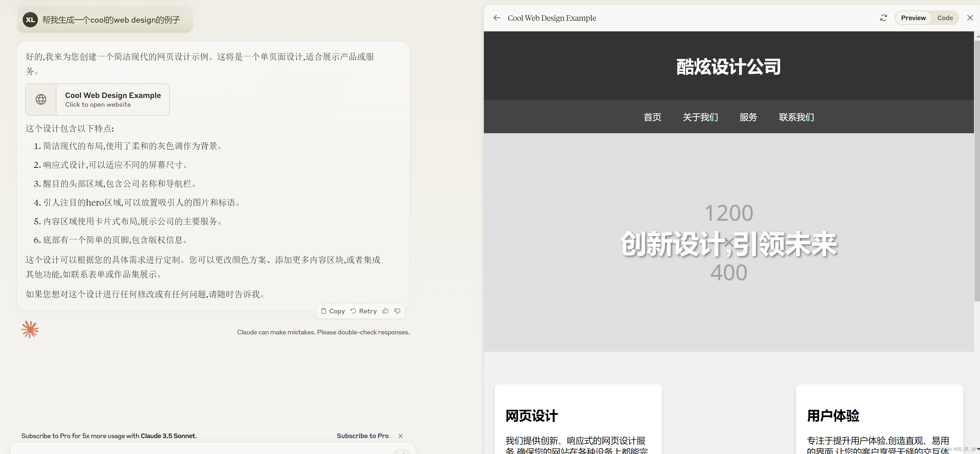The height and width of the screenshot is (454, 980).
Task: Click 关于我们 in the preview navigation
Action: pos(700,117)
